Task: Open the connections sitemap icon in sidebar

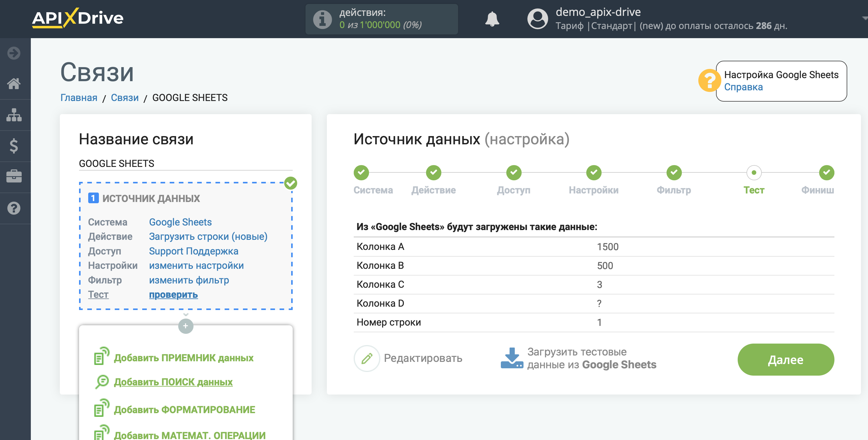Action: (x=14, y=115)
